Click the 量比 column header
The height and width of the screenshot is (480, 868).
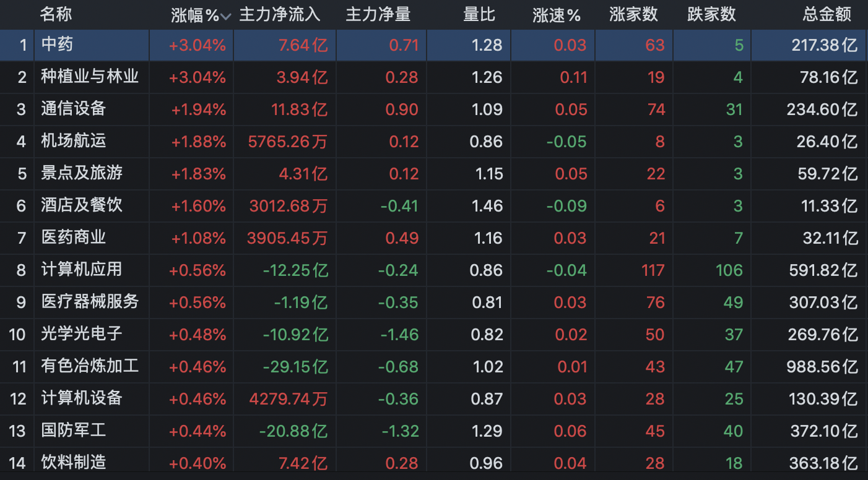tap(479, 15)
